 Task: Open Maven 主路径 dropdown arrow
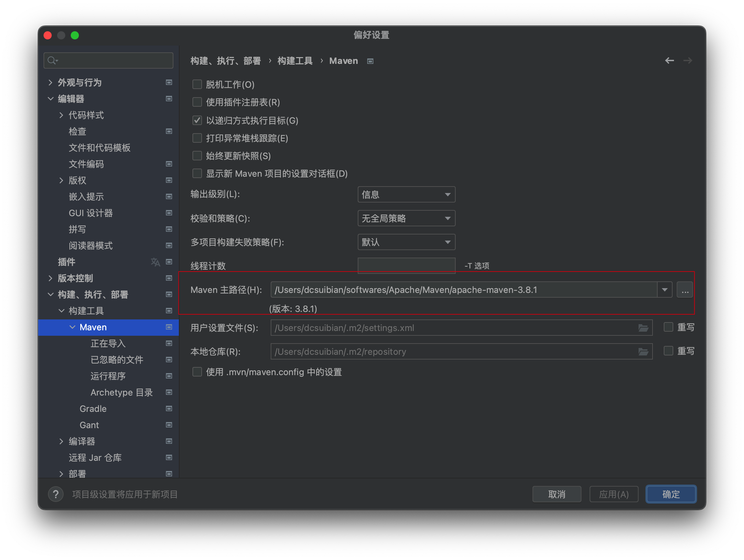[x=664, y=290]
